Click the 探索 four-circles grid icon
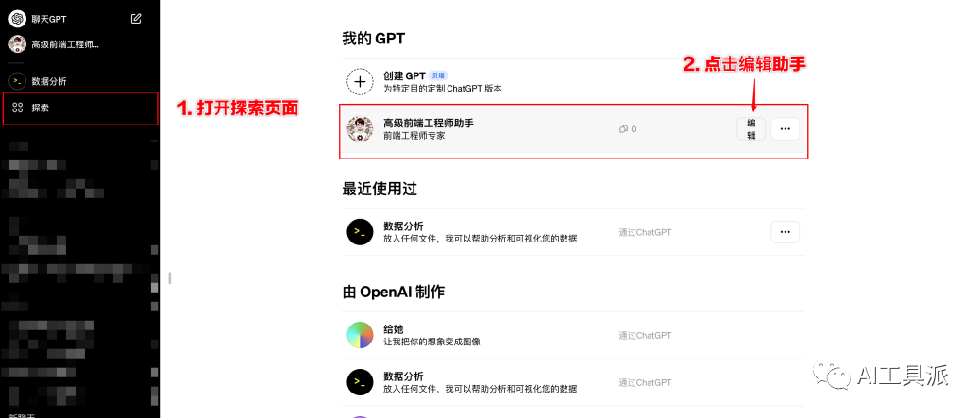980x418 pixels. [18, 109]
